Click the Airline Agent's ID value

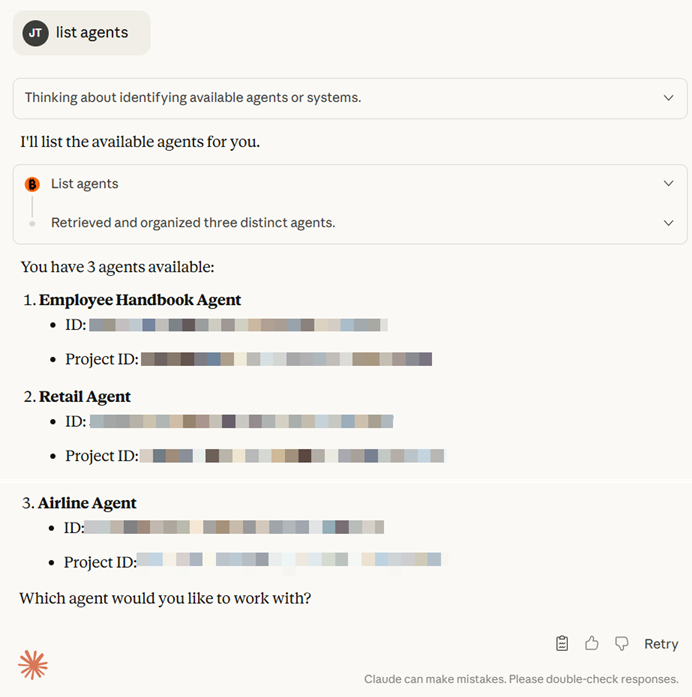click(234, 527)
